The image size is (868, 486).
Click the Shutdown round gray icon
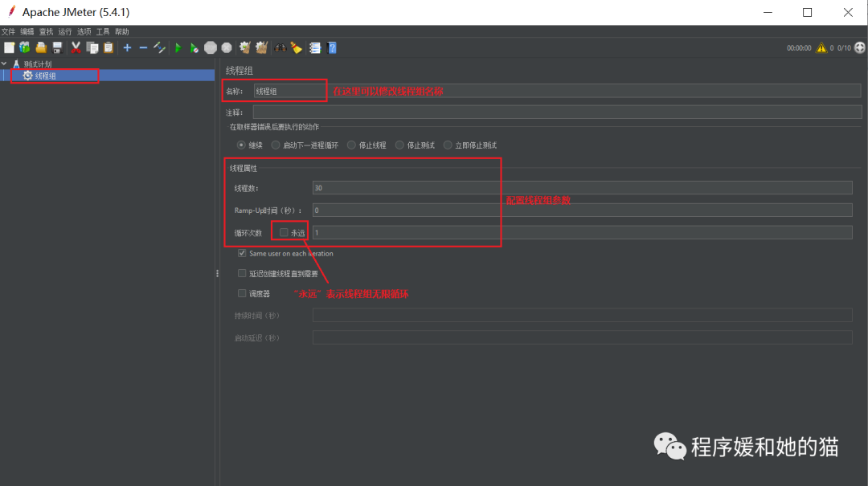point(227,47)
